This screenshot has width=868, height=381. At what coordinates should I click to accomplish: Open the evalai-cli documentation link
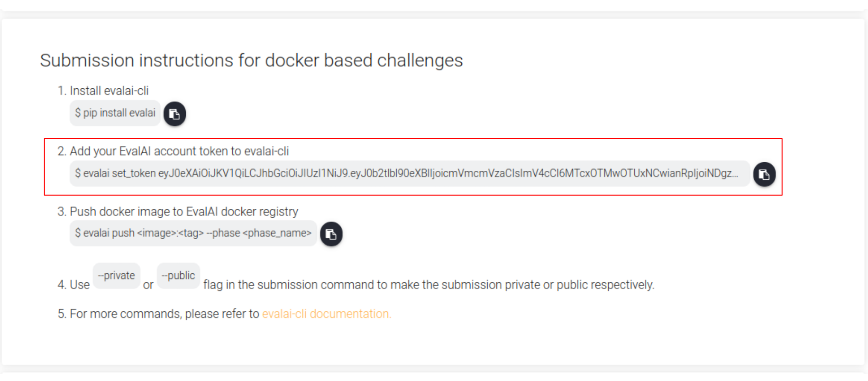pyautogui.click(x=326, y=314)
